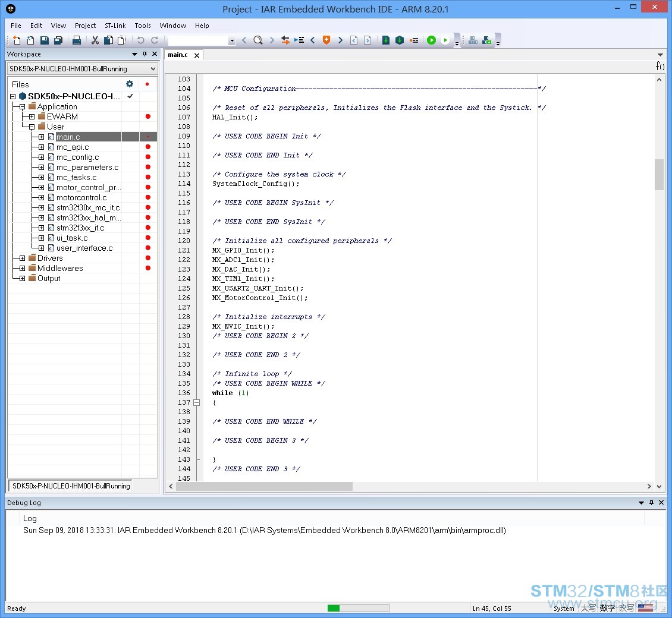Copy selection using toolbar icon
The width and height of the screenshot is (672, 618).
point(108,40)
